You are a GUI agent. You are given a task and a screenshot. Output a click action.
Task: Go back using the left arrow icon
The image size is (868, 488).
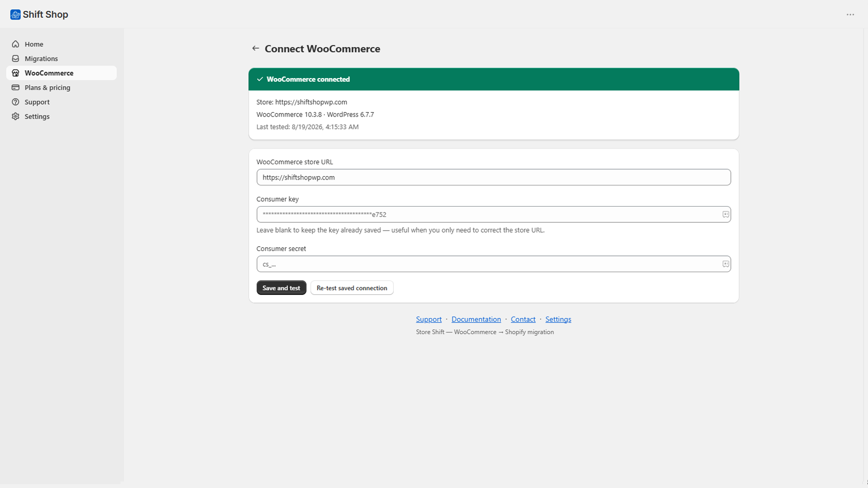[x=256, y=48]
